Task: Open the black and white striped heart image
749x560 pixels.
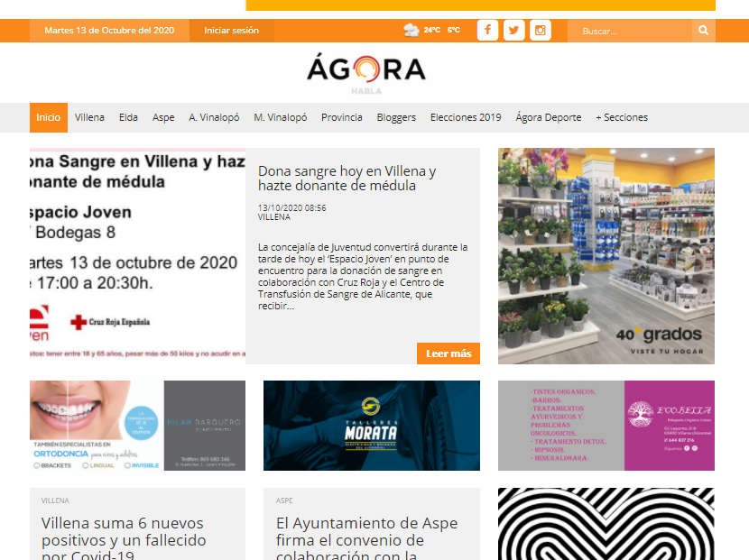Action: pos(606,524)
